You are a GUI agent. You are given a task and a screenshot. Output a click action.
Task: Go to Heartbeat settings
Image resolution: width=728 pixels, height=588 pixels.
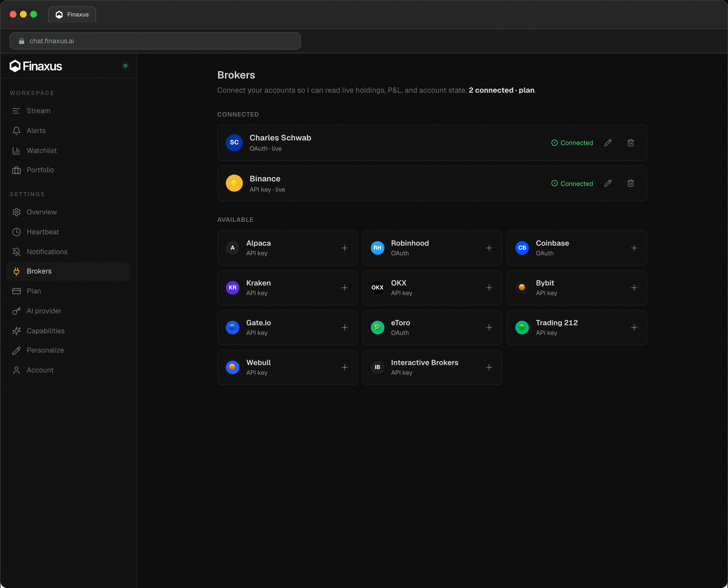tap(69, 232)
